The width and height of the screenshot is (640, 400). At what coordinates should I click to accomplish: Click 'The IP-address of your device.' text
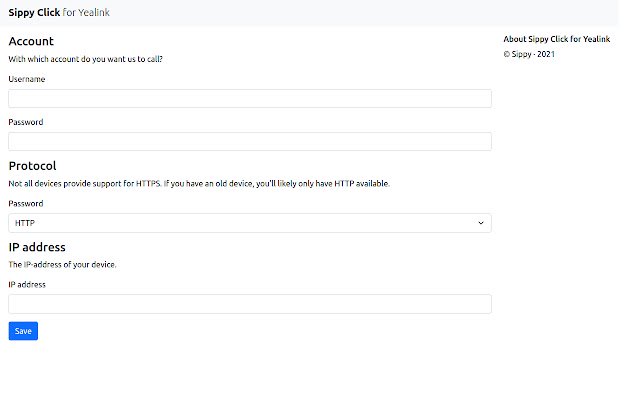62,264
